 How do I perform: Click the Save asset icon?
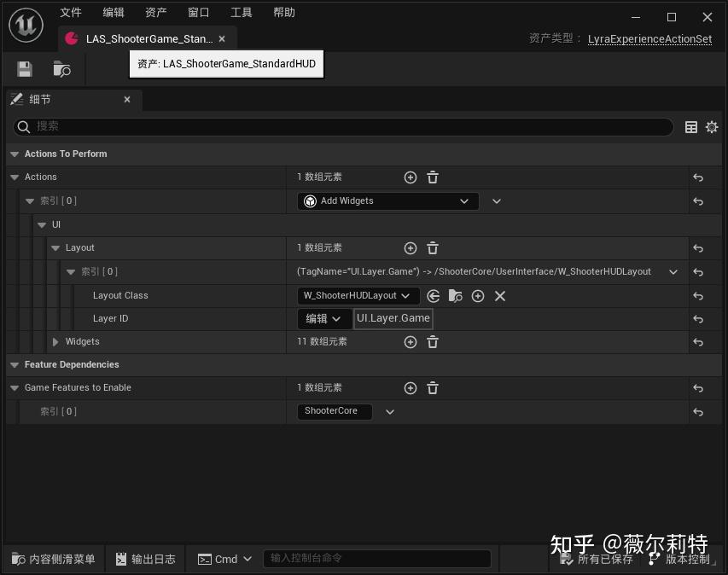pos(24,69)
